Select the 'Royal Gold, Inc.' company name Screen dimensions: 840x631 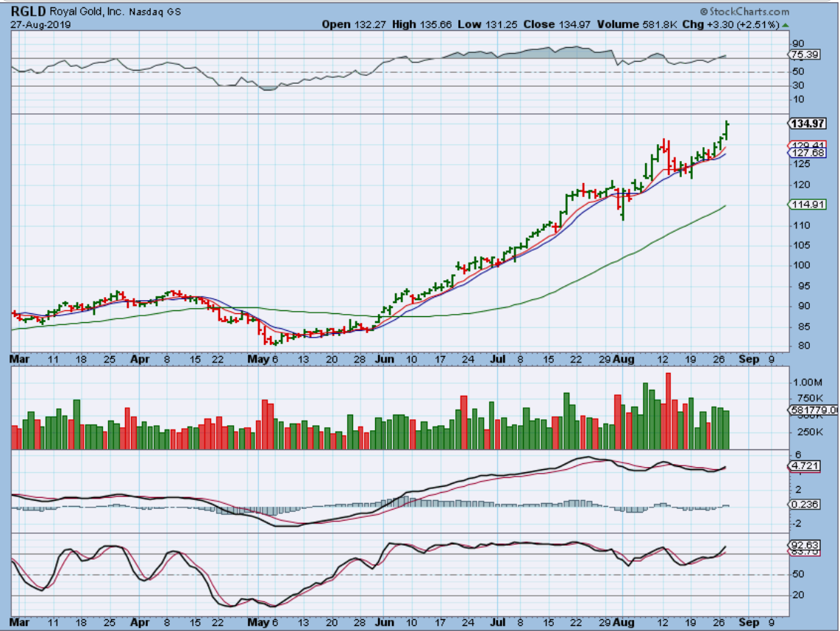coord(87,11)
